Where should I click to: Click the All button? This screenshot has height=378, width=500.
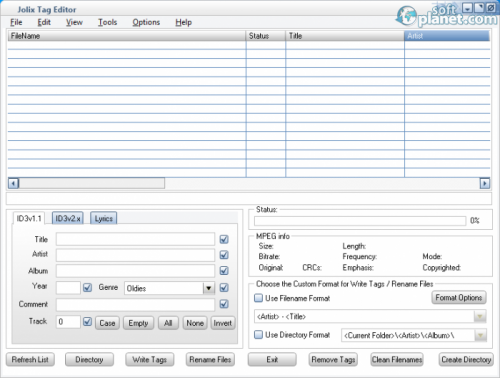168,323
